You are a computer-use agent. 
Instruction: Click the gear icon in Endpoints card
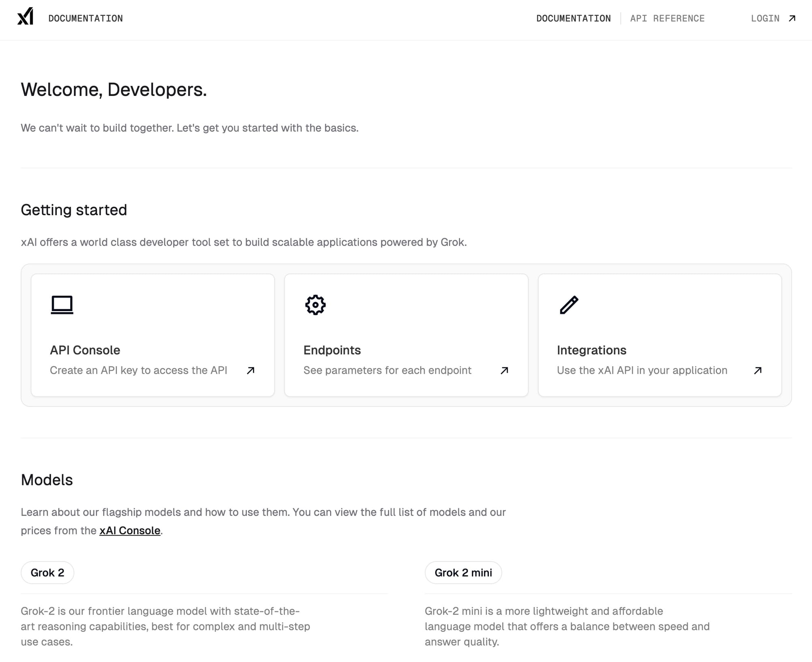click(x=315, y=305)
